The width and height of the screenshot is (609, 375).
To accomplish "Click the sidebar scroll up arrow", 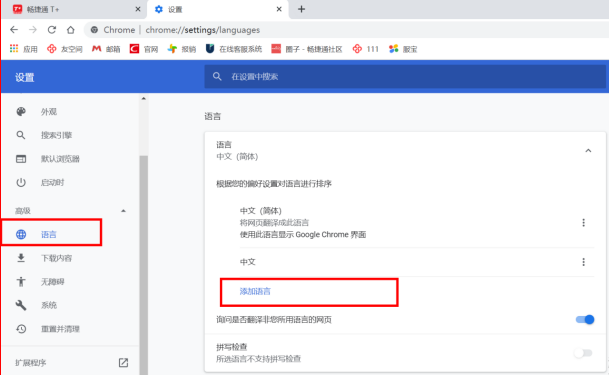I will click(x=144, y=99).
